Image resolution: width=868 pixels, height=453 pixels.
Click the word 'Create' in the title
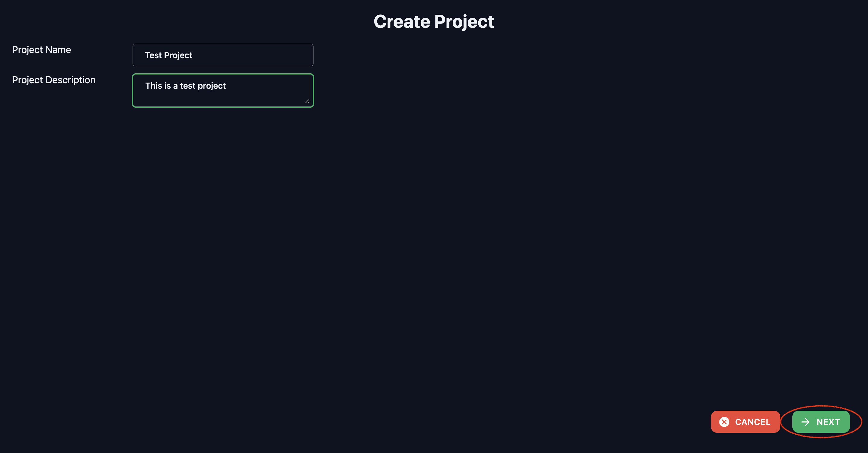(x=402, y=22)
